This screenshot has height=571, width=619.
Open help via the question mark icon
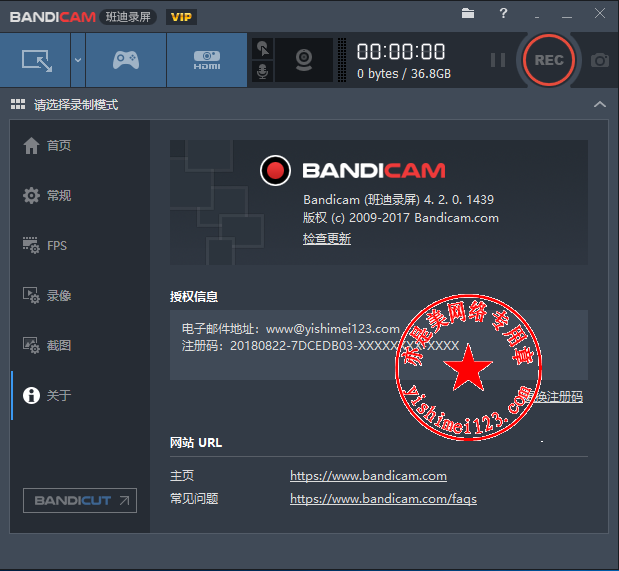503,13
